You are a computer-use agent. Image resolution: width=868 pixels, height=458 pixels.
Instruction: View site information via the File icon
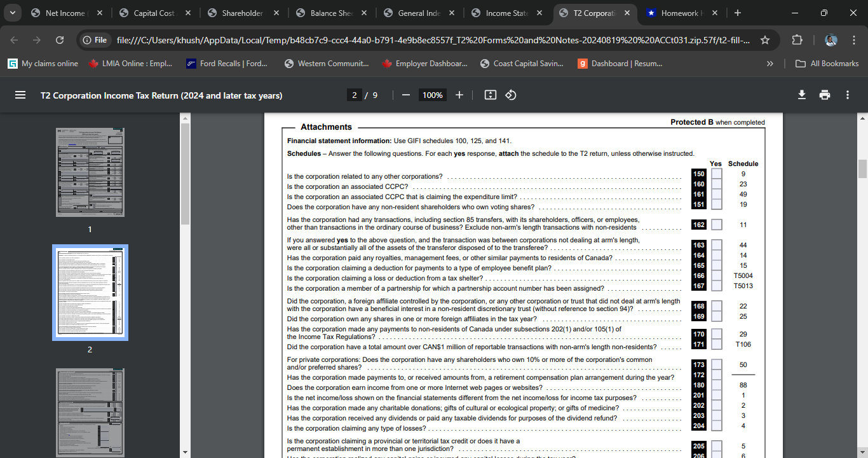95,40
